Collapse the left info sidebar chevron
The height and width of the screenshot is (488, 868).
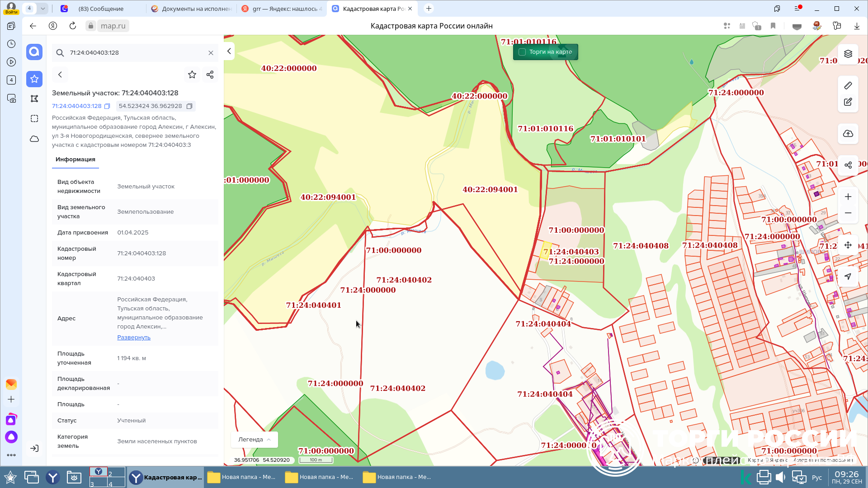click(229, 51)
